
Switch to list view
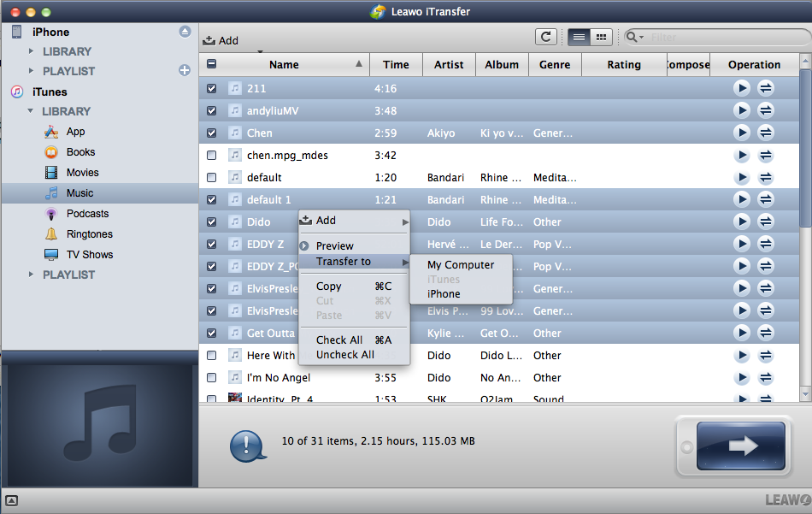coord(579,37)
